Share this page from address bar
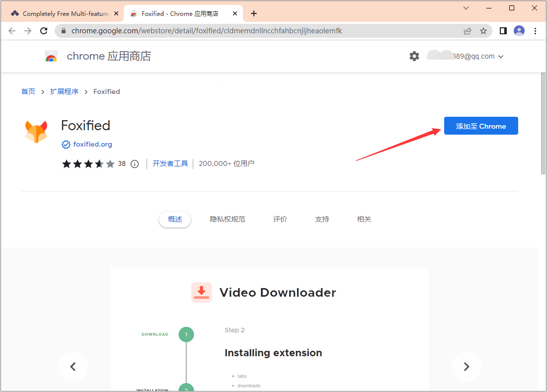 coord(468,31)
